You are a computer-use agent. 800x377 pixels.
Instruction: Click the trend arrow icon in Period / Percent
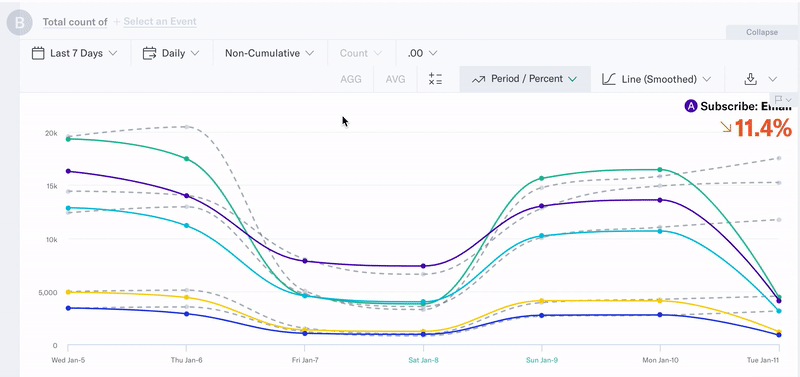(x=478, y=79)
